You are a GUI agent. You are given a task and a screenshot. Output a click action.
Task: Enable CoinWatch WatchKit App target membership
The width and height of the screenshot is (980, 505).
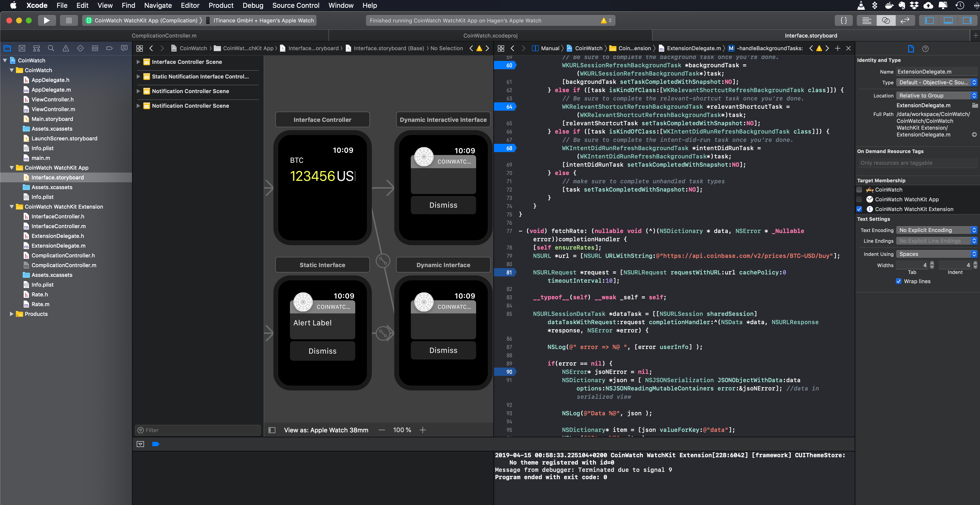(859, 199)
